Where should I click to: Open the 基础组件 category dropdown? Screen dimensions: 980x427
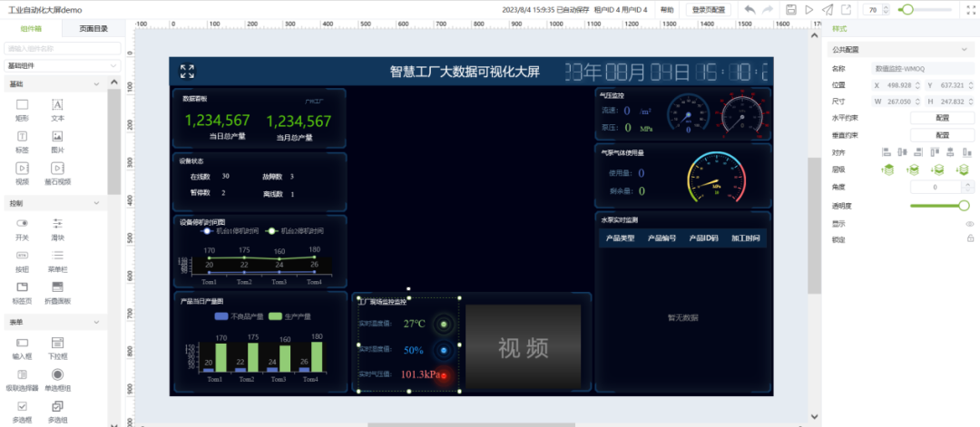(62, 65)
